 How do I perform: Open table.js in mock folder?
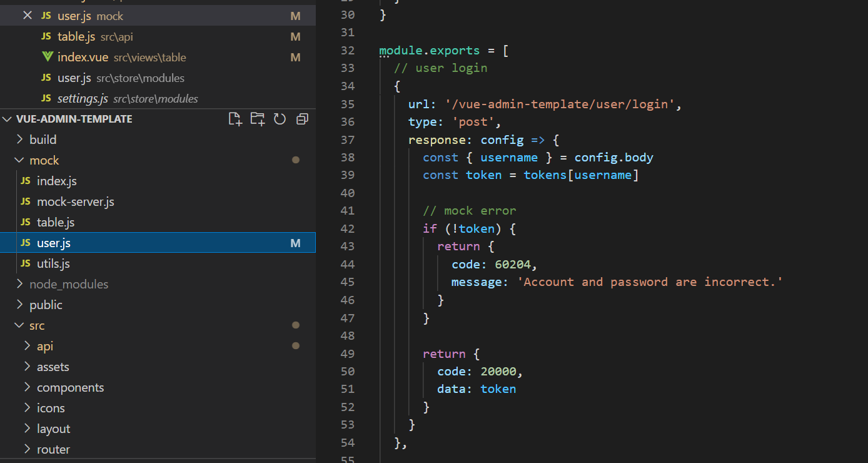158,222
